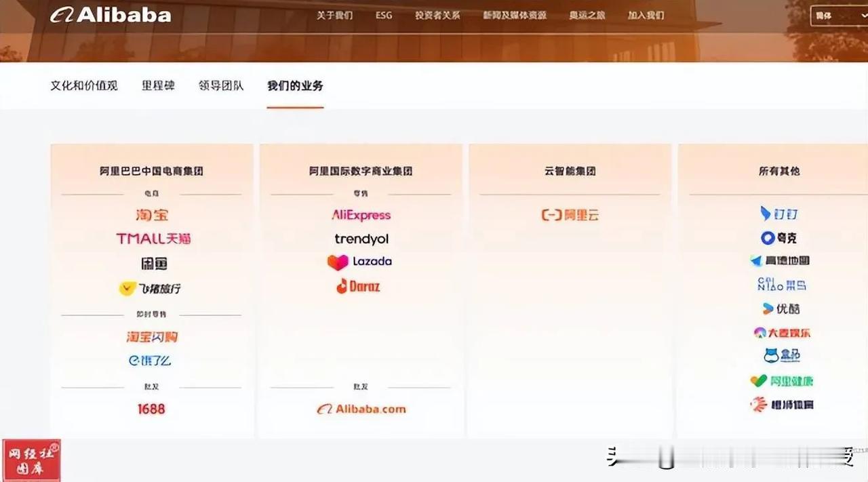Click the 大麦娱乐 logo
This screenshot has width=868, height=482.
tap(782, 333)
